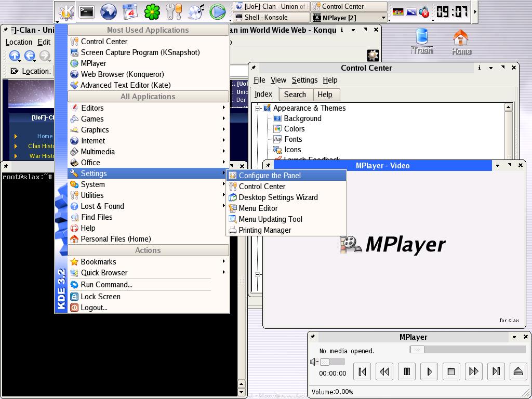This screenshot has width=532, height=399.
Task: Select Configure the Panel menu entry
Action: click(270, 176)
